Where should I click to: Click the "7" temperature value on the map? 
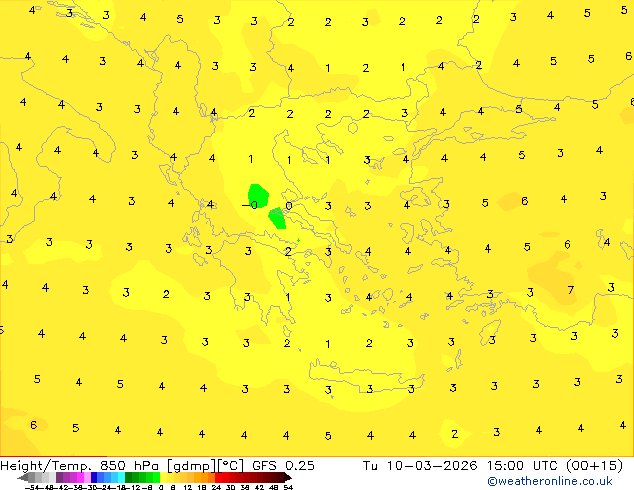tap(571, 290)
